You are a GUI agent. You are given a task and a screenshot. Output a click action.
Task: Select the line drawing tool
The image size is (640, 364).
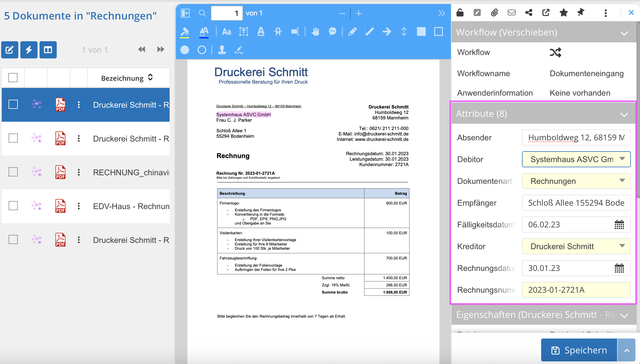click(370, 32)
